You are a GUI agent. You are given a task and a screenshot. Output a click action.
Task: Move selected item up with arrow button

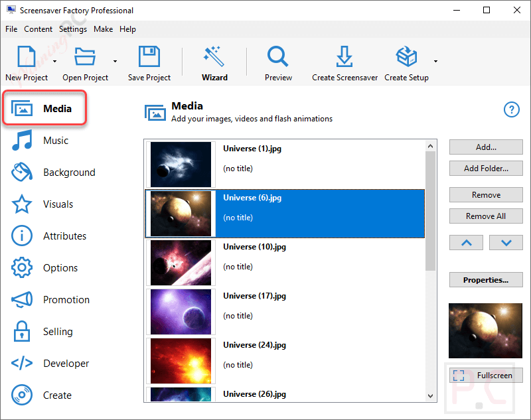pyautogui.click(x=467, y=243)
